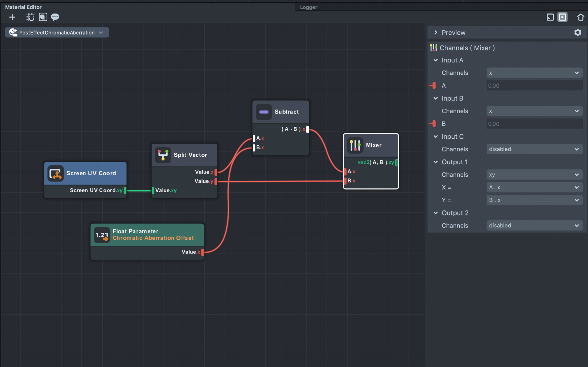Switch to the Logger tab
The image size is (588, 367).
[308, 7]
